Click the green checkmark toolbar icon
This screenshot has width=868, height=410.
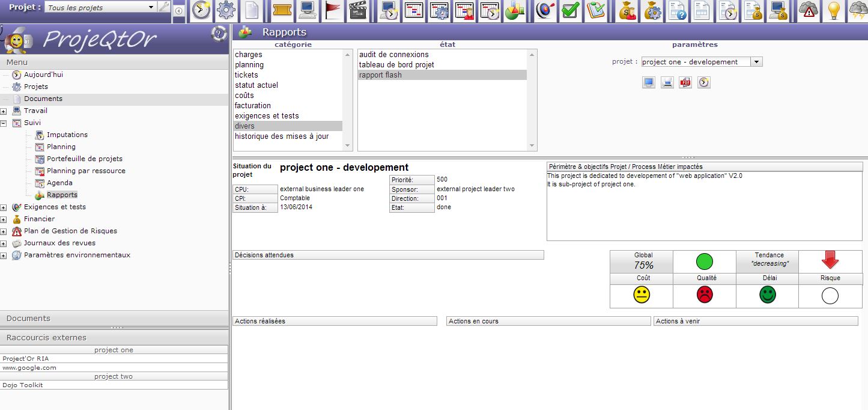570,10
